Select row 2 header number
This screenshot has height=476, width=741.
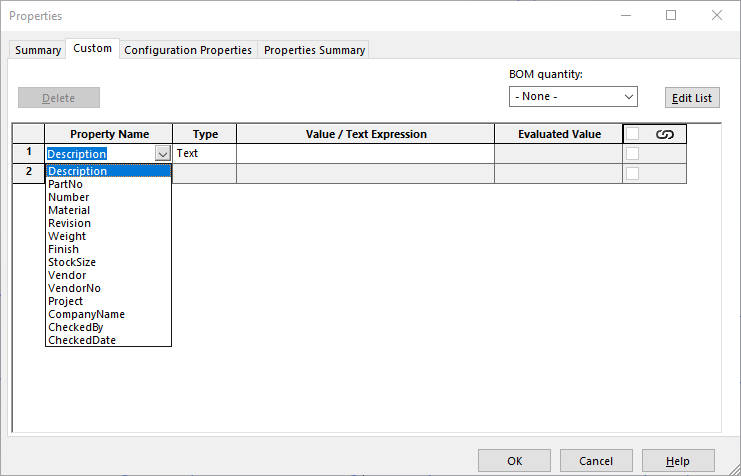[28, 172]
